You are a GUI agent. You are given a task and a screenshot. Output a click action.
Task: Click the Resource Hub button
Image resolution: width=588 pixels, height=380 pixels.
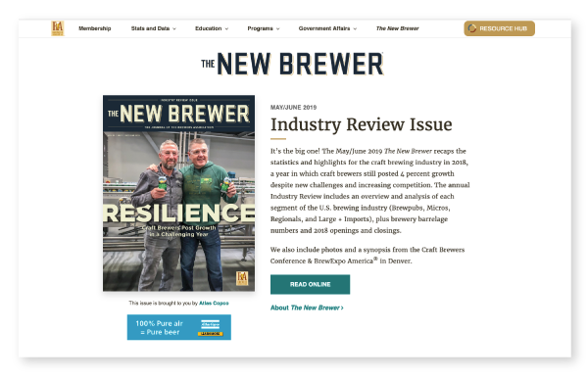pos(499,28)
